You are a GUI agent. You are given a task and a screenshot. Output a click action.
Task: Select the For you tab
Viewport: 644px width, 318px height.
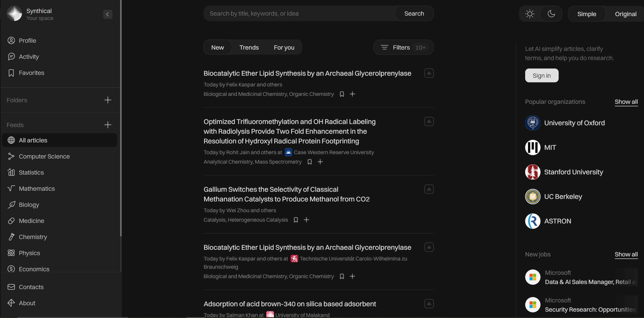coord(284,47)
